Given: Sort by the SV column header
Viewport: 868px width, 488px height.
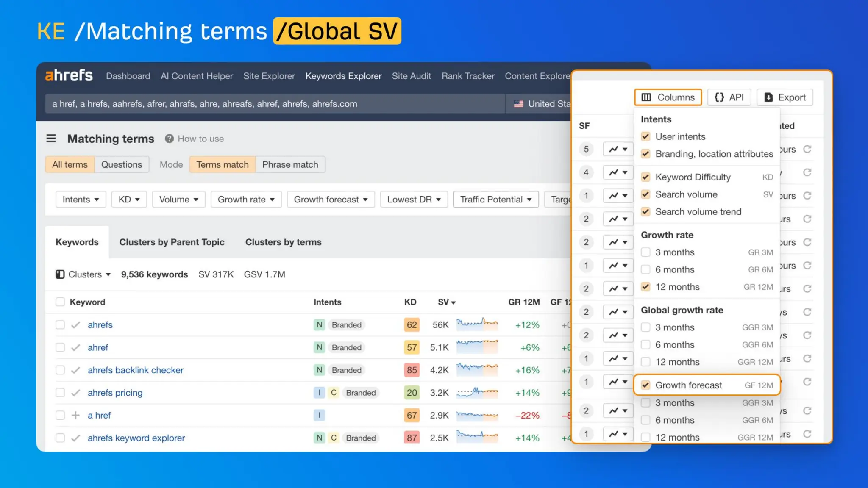Looking at the screenshot, I should [x=446, y=302].
